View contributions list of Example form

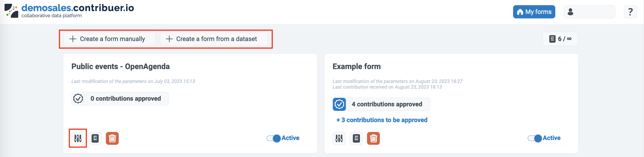pyautogui.click(x=356, y=138)
